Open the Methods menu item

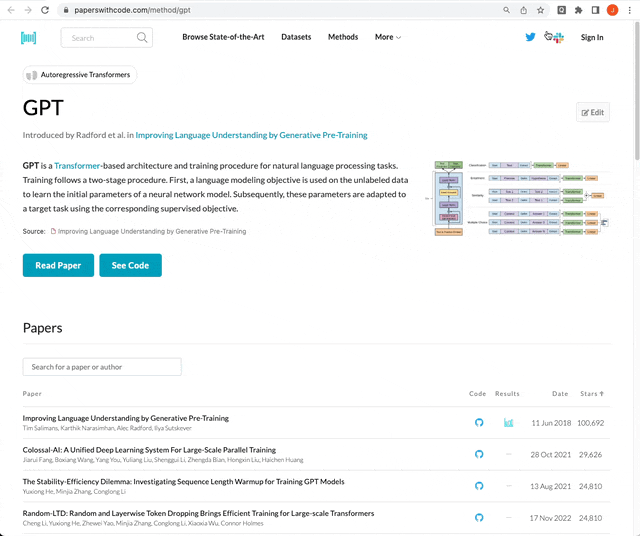[343, 37]
